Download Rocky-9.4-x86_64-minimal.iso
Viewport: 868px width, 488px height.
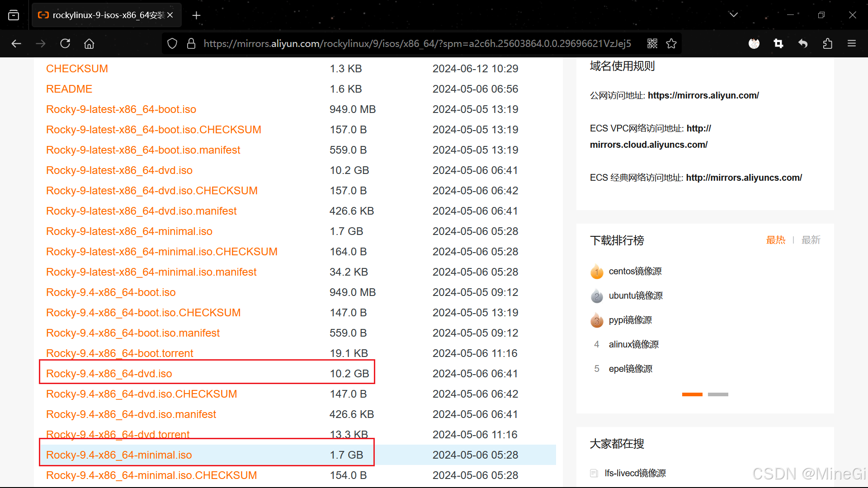coord(119,455)
